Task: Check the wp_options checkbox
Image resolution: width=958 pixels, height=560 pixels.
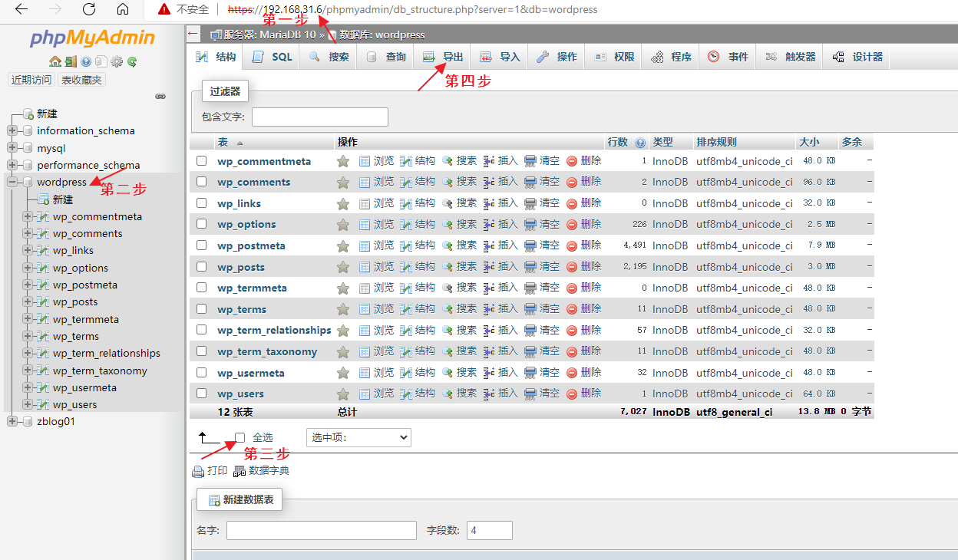Action: [202, 224]
